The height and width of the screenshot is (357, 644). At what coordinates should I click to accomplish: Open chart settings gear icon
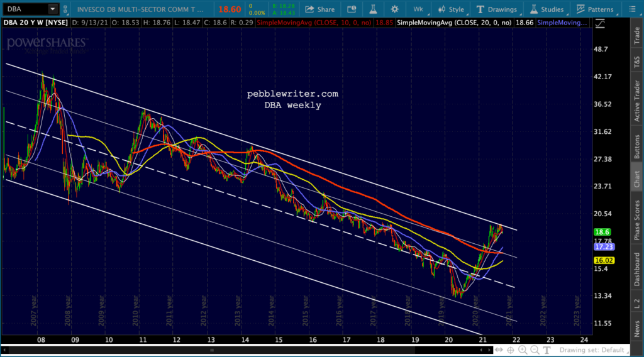tap(395, 9)
